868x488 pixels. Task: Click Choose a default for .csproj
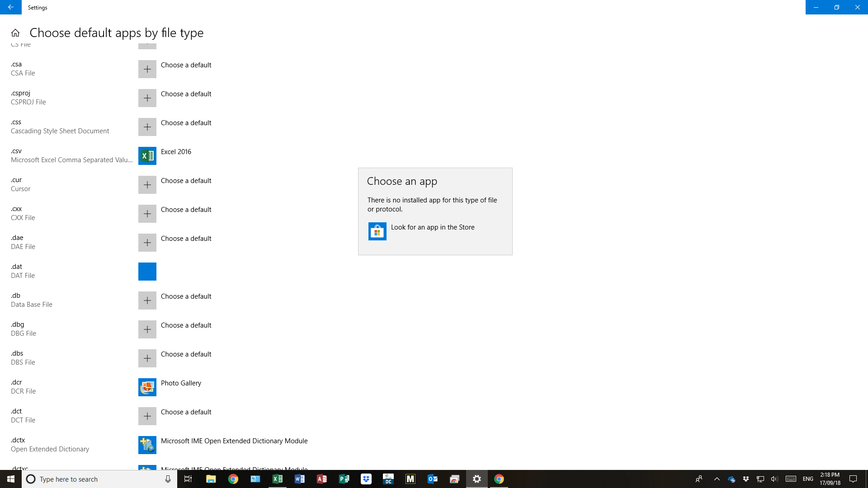coord(186,94)
